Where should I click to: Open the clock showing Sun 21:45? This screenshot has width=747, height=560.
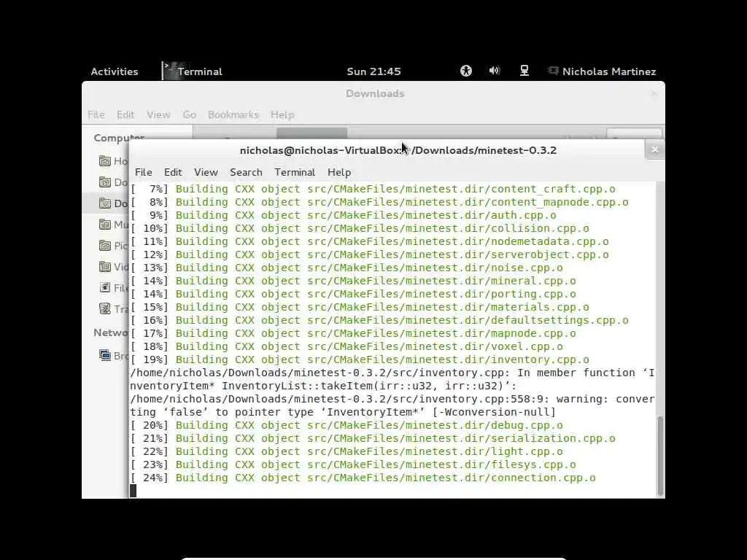373,71
